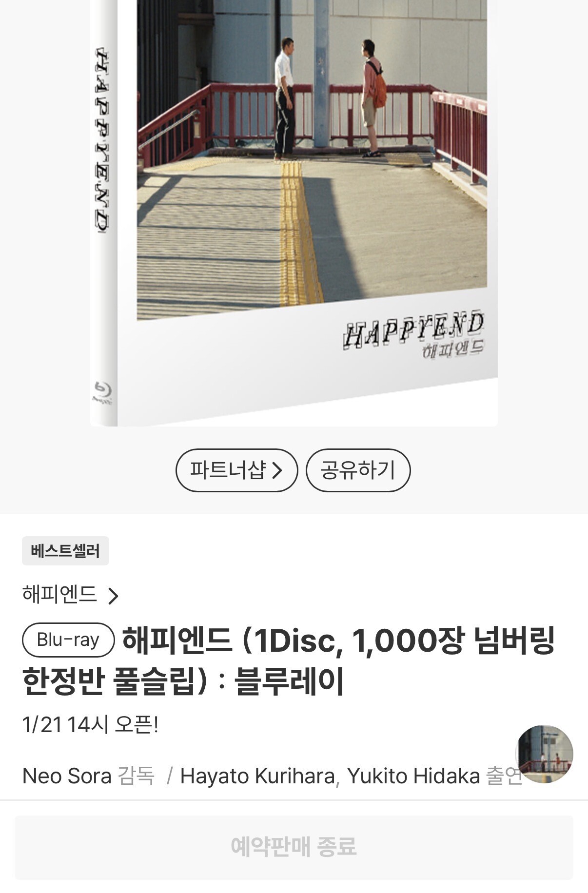Enlarge the Happyend Blu-ray cover image

pos(294,213)
